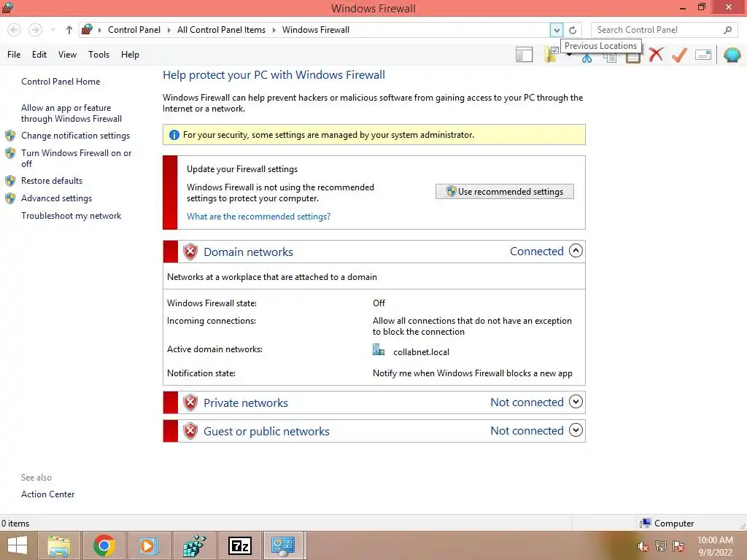This screenshot has width=747, height=560.
Task: Open Allow an app or feature through Firewall
Action: tap(71, 113)
